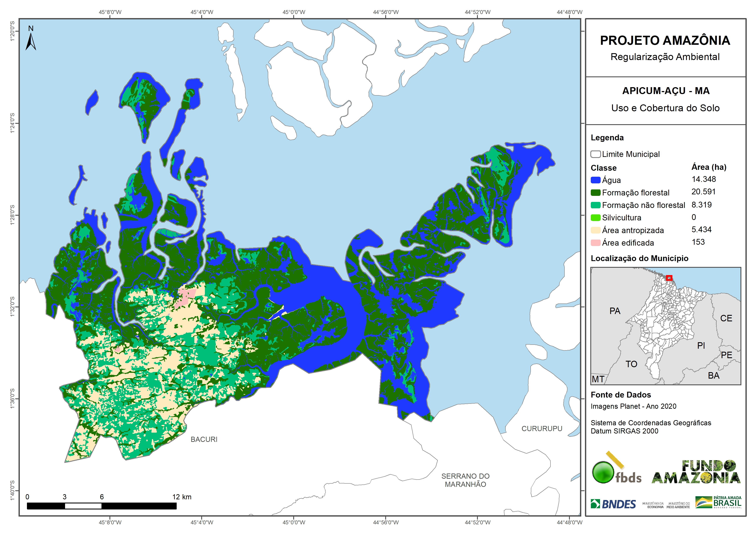The width and height of the screenshot is (756, 534).
Task: Click the Serrano do Maranhão label
Action: coord(465,480)
